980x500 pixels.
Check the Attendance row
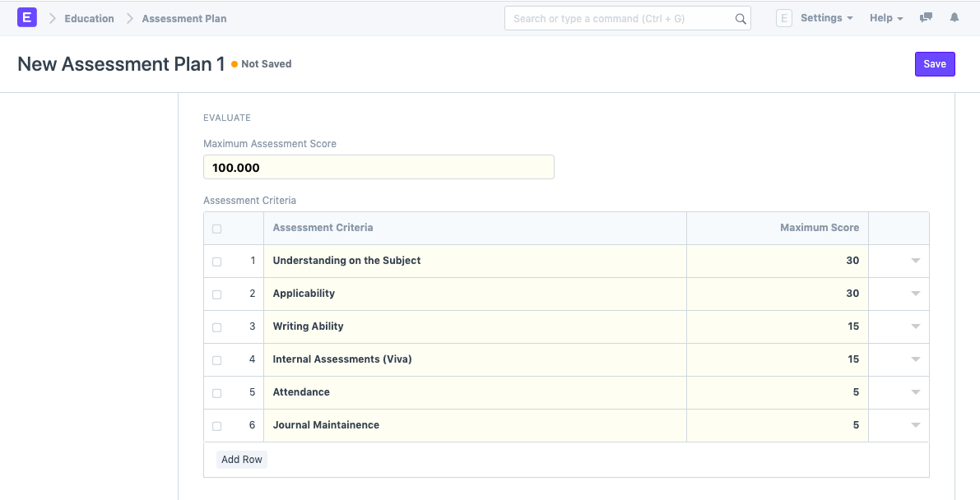click(216, 392)
